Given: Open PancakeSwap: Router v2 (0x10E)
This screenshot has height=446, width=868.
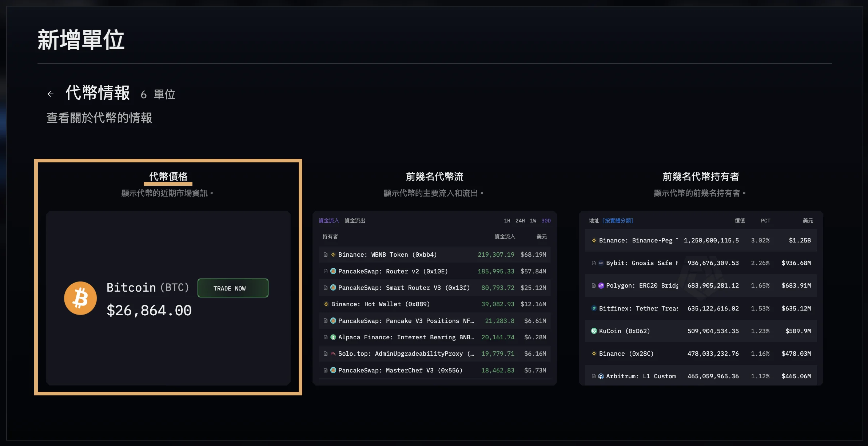Looking at the screenshot, I should pyautogui.click(x=393, y=271).
